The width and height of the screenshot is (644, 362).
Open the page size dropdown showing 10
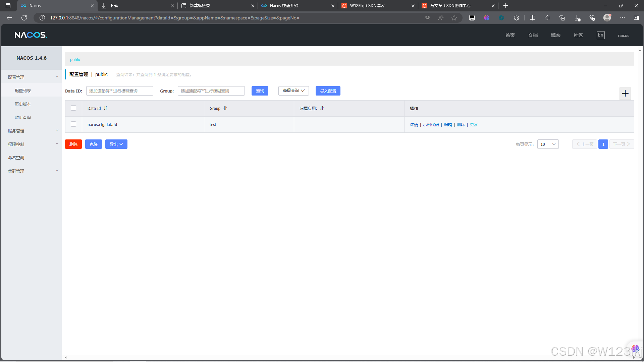548,144
